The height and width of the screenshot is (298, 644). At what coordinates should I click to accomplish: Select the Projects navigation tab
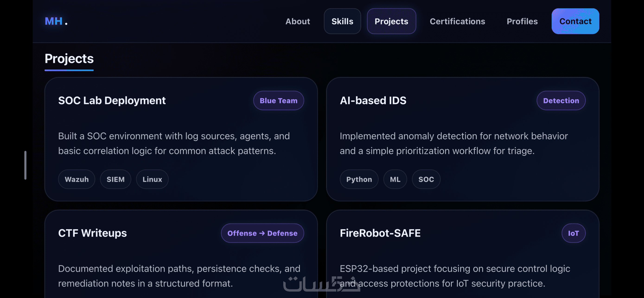[x=391, y=21]
